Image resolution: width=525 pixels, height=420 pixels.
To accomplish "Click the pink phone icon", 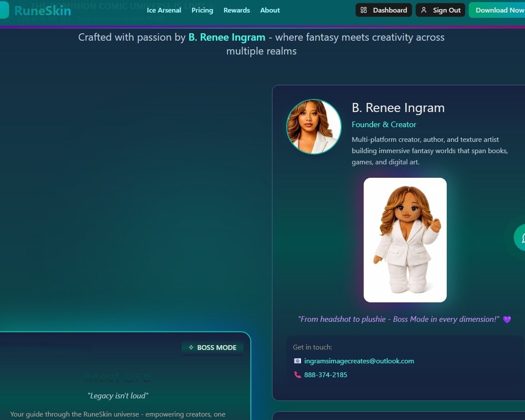I will tap(298, 375).
